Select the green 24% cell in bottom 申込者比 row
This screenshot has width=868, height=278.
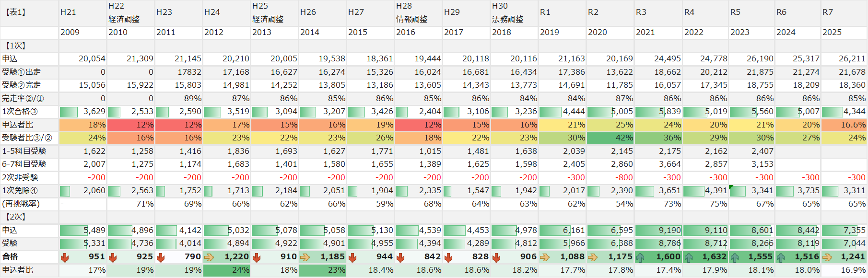(x=226, y=270)
